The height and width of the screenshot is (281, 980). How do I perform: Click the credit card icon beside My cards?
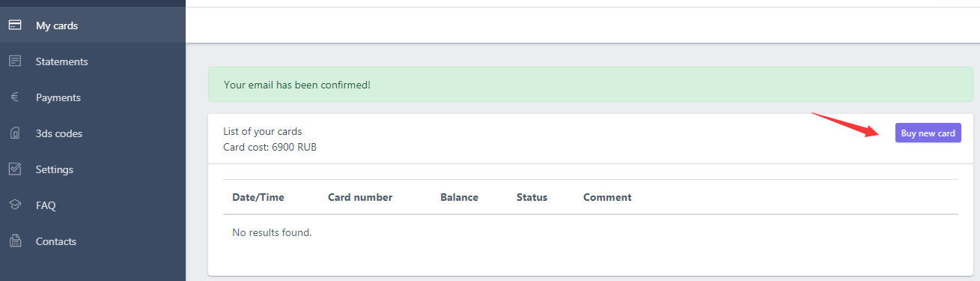click(15, 25)
